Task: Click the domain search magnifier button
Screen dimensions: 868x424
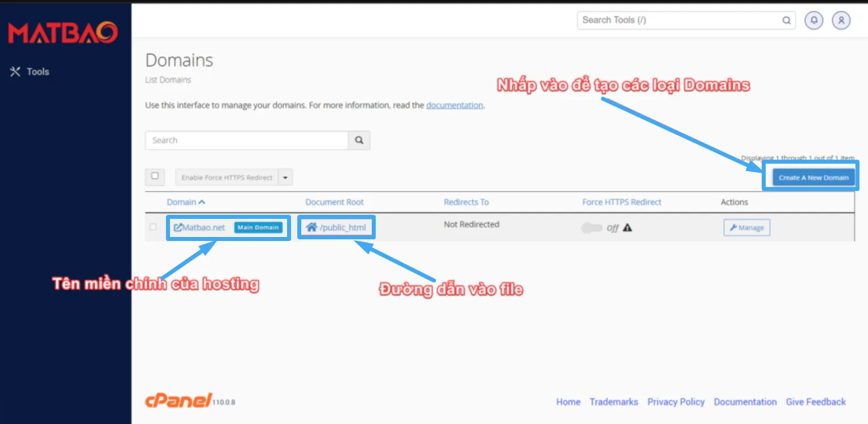Action: (359, 140)
